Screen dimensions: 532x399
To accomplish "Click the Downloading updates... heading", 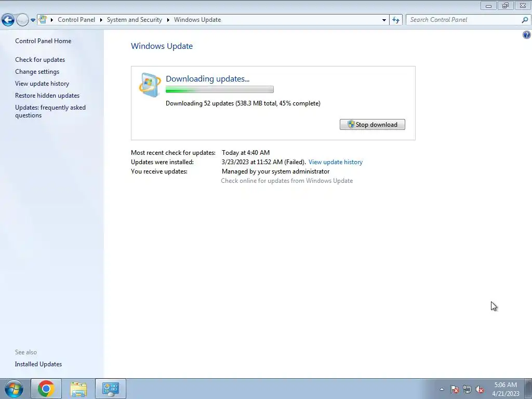I will coord(207,79).
